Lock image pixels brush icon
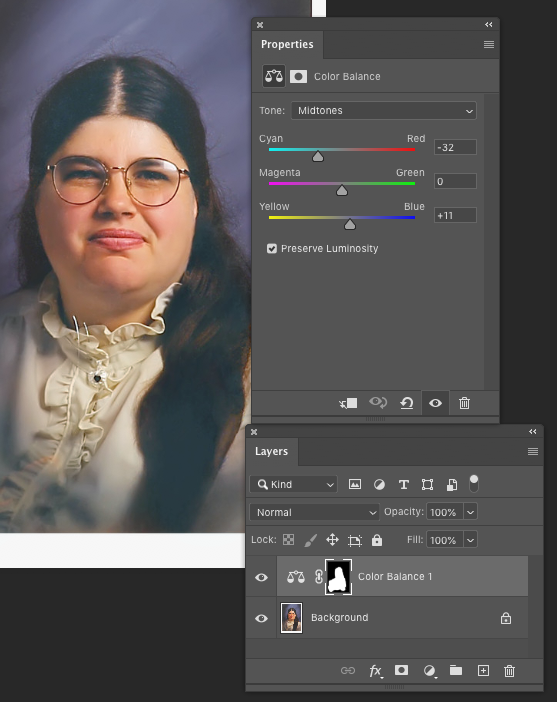The height and width of the screenshot is (702, 557). click(x=310, y=540)
